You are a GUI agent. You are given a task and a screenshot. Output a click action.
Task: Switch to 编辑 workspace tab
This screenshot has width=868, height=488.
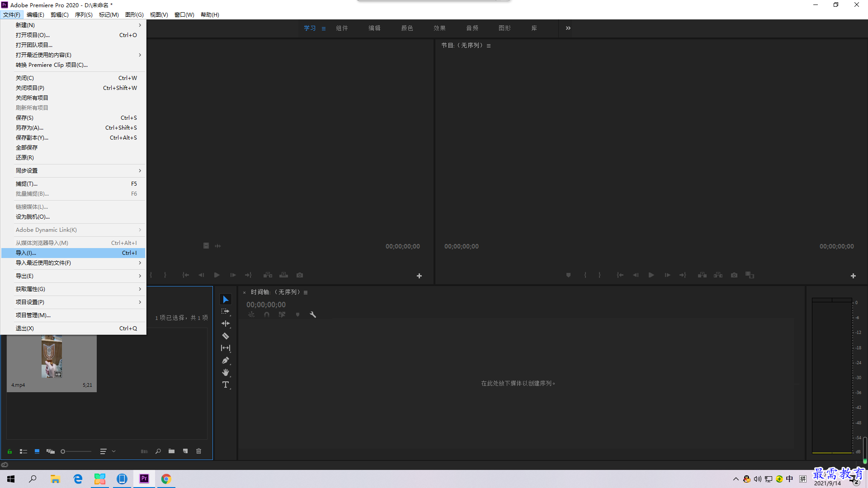click(x=374, y=28)
